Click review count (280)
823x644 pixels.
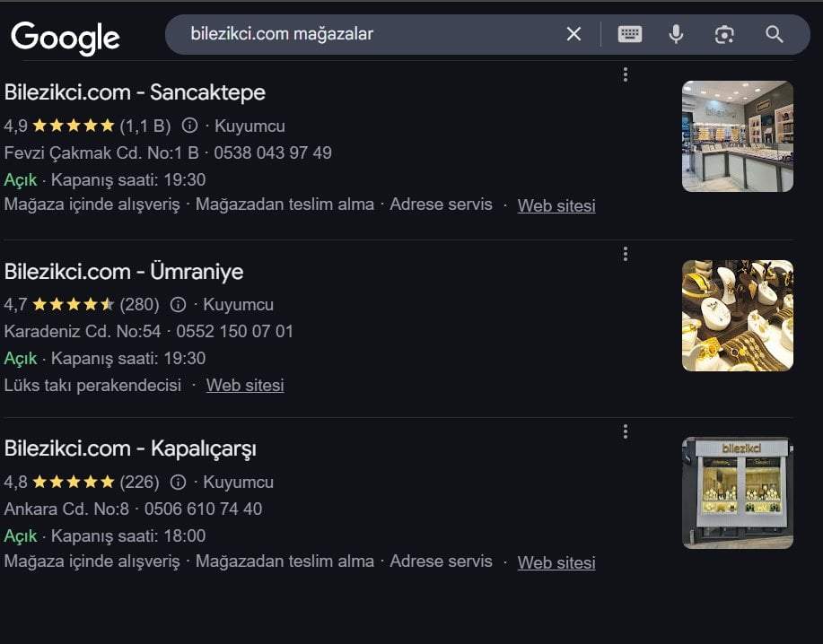pyautogui.click(x=140, y=304)
